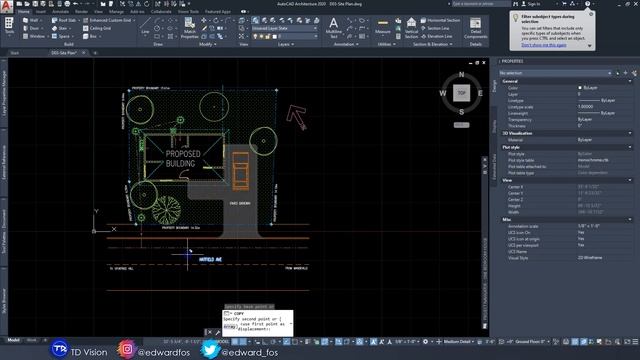Open the No selection dropdown in Properties

coord(556,73)
